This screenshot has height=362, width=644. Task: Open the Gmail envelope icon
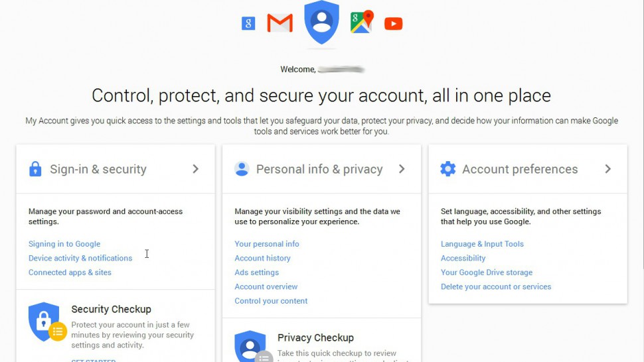tap(280, 23)
